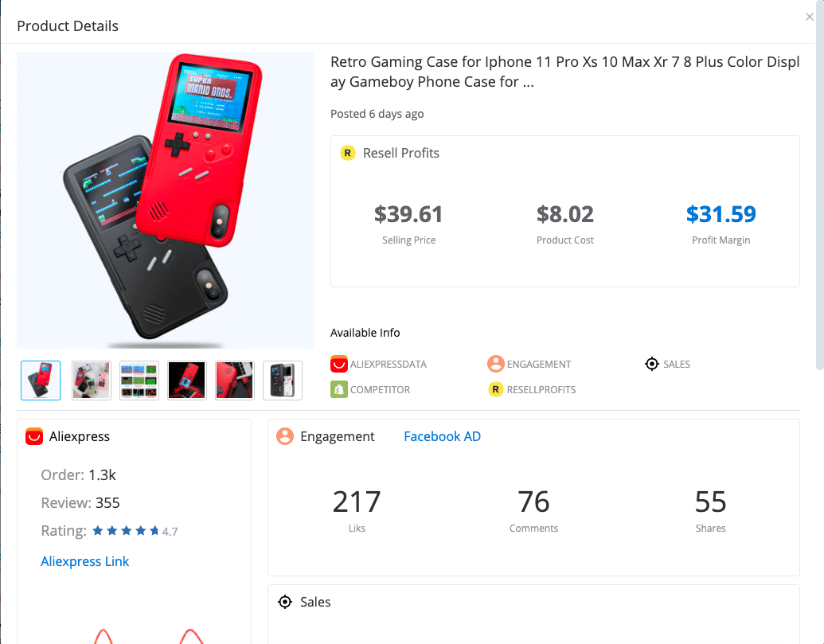Image resolution: width=824 pixels, height=644 pixels.
Task: Click the Sales panel target icon
Action: [x=285, y=602]
